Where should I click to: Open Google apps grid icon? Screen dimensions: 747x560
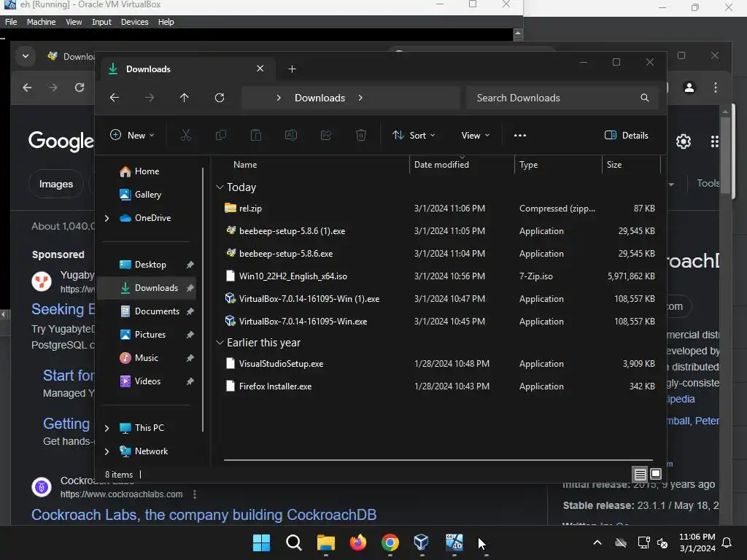[714, 141]
